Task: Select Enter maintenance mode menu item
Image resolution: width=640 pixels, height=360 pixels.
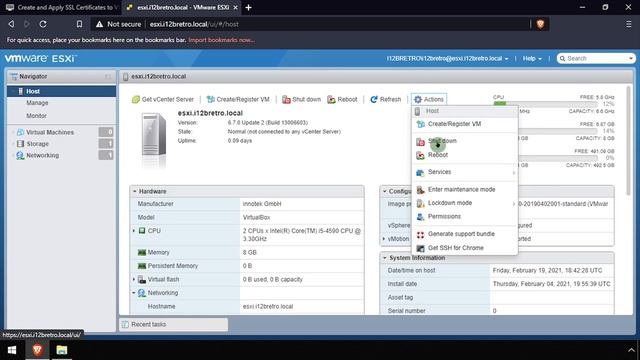Action: 461,189
